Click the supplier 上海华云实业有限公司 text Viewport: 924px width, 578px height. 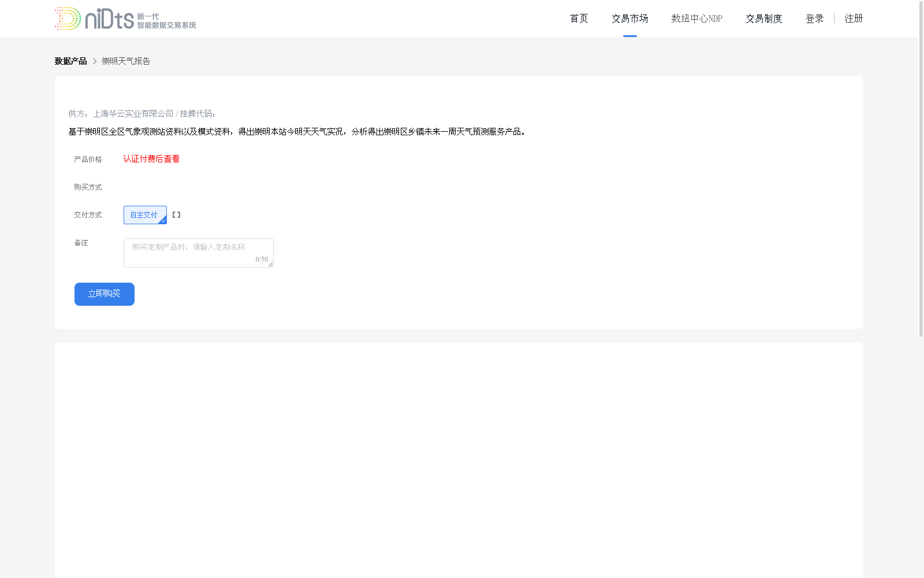pyautogui.click(x=133, y=114)
